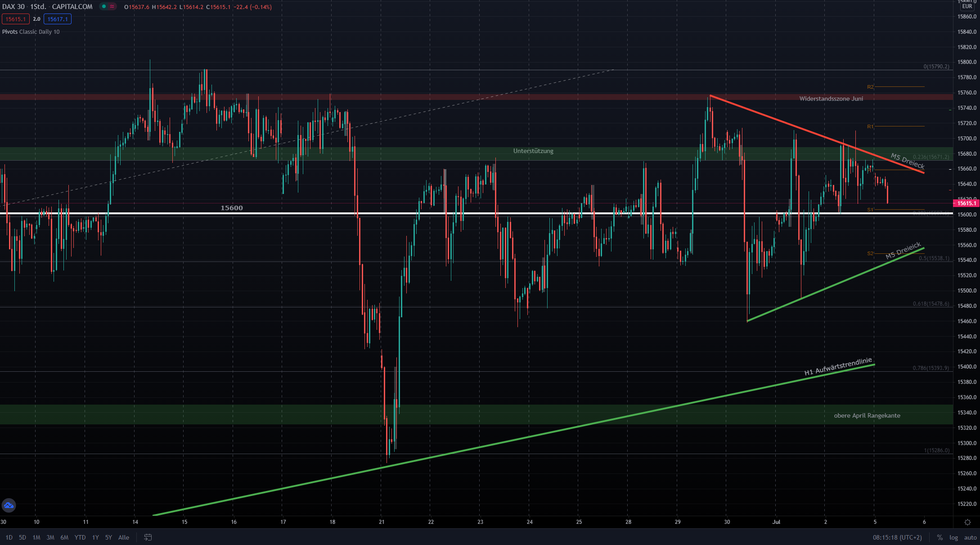
Task: Open the go-to-date calendar icon
Action: [148, 537]
